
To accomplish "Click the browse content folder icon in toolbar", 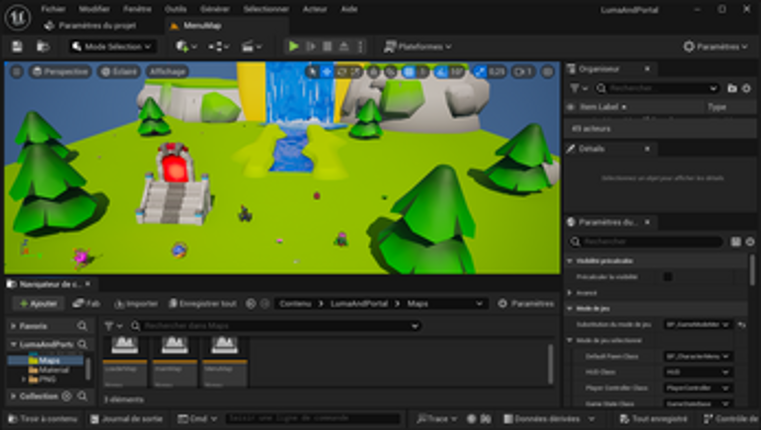I will pyautogui.click(x=43, y=47).
